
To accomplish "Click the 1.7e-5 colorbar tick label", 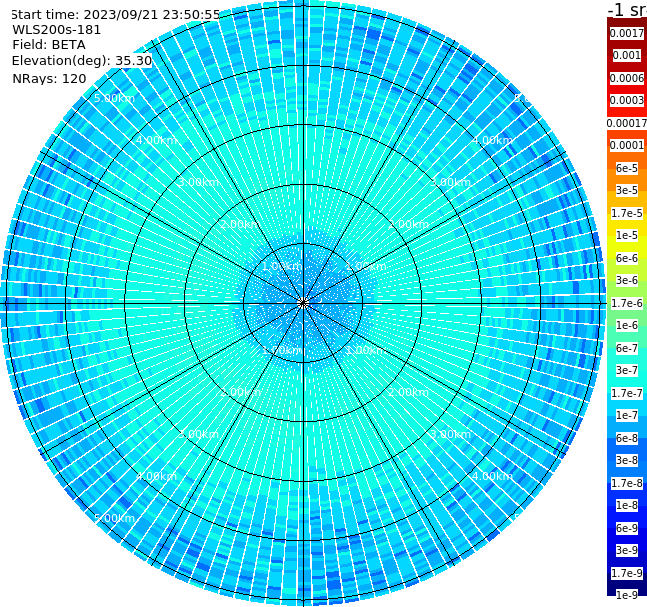I will click(627, 213).
